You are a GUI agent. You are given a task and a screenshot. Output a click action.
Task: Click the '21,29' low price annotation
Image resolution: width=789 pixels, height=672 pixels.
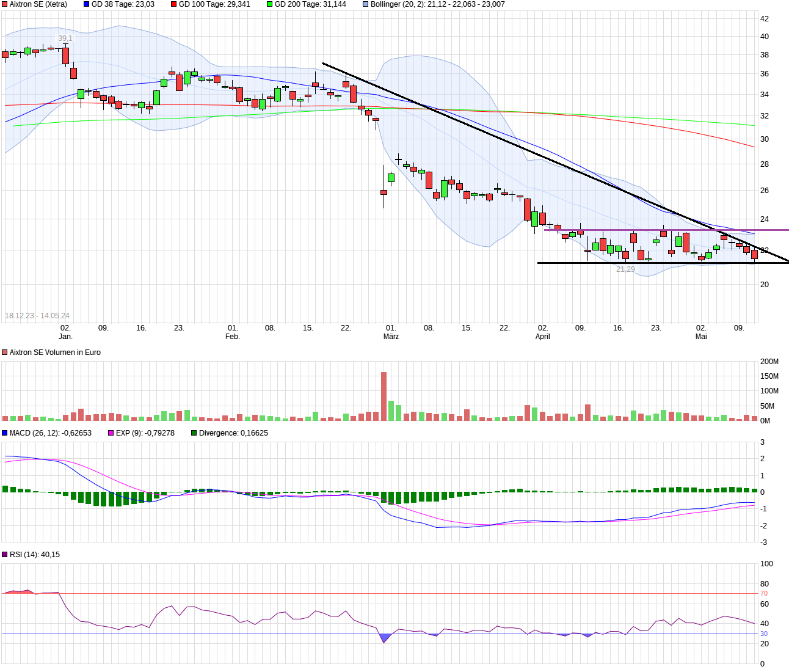pyautogui.click(x=625, y=269)
